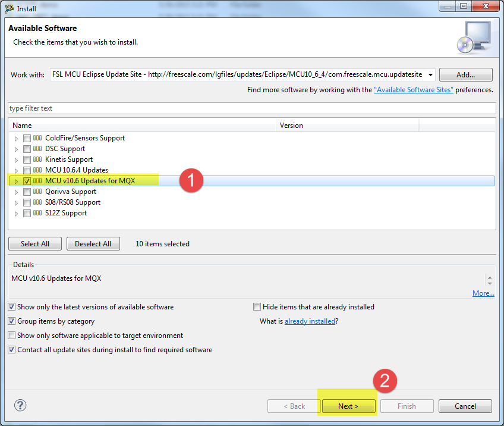Expand MCU v10.6 Updates for MQX node
Image resolution: width=504 pixels, height=426 pixels.
click(16, 181)
